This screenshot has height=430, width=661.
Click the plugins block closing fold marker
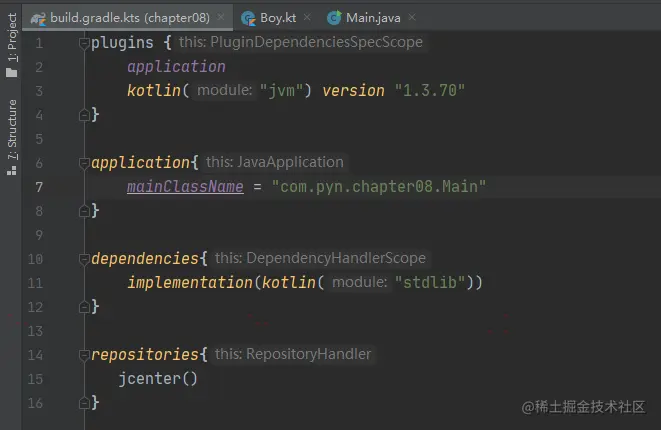point(84,115)
